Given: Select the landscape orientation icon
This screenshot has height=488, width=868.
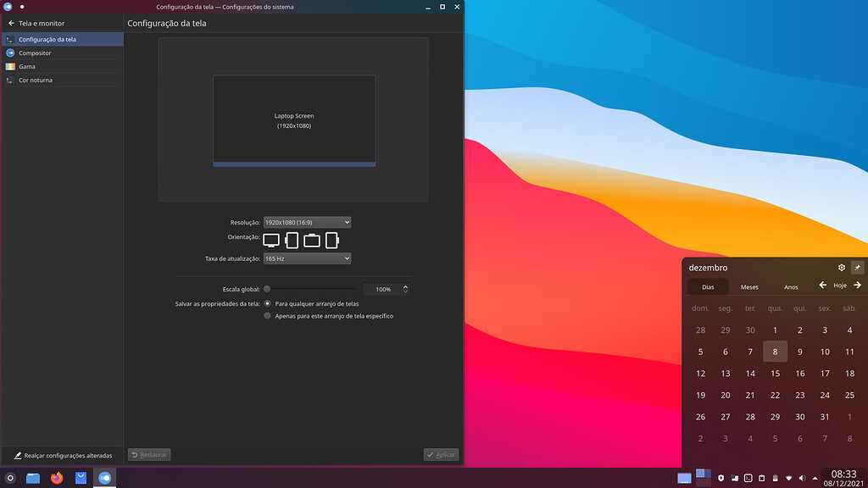Looking at the screenshot, I should coord(271,240).
